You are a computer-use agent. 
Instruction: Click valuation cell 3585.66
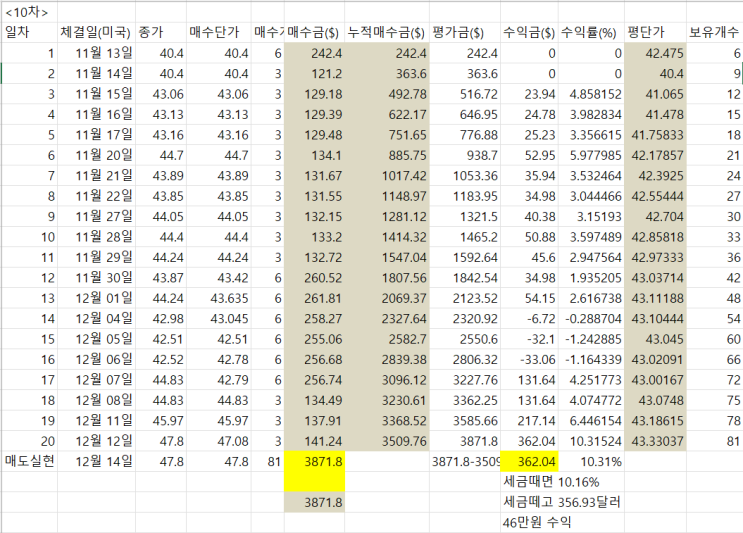click(x=465, y=421)
